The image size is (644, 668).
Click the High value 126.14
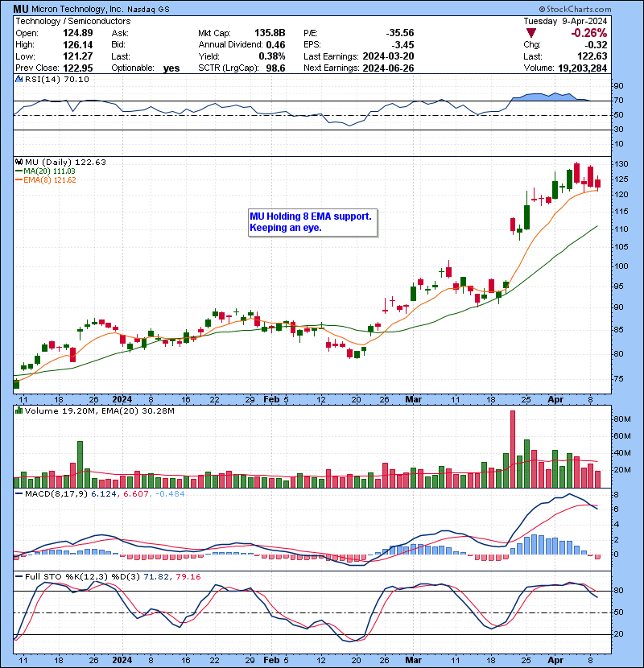[77, 45]
